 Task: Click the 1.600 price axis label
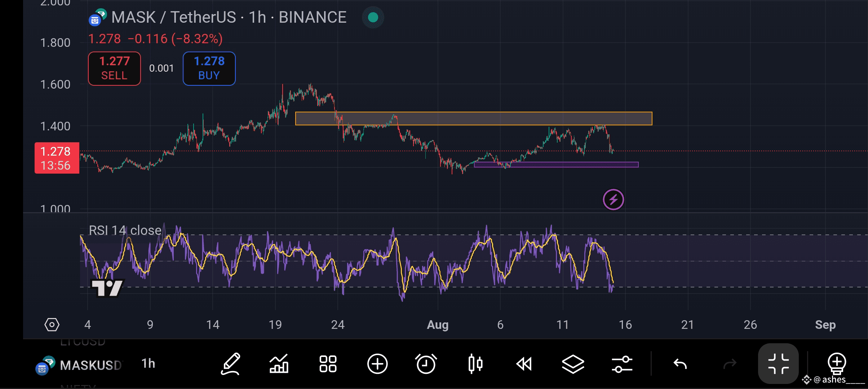pos(55,85)
